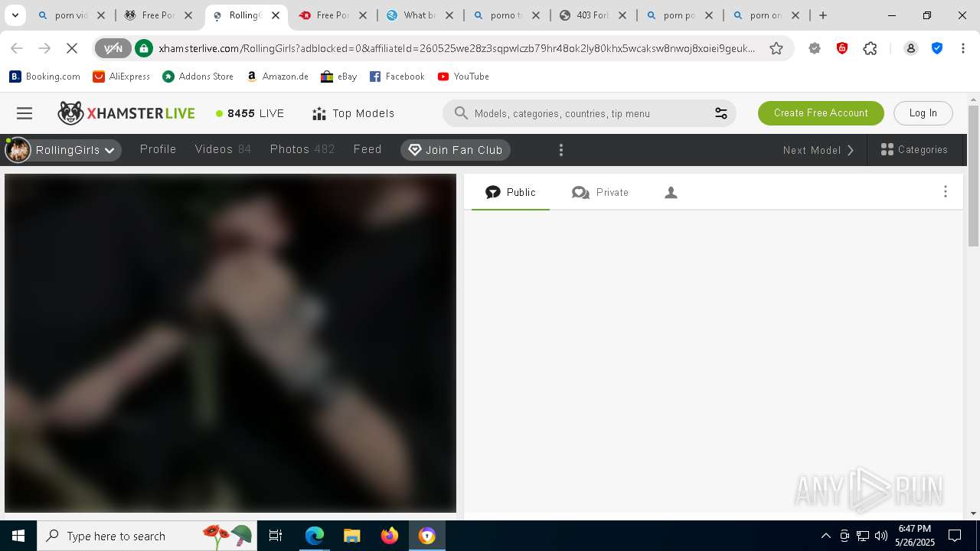
Task: Open the hamburger menu on xHamsterLive
Action: 24,113
